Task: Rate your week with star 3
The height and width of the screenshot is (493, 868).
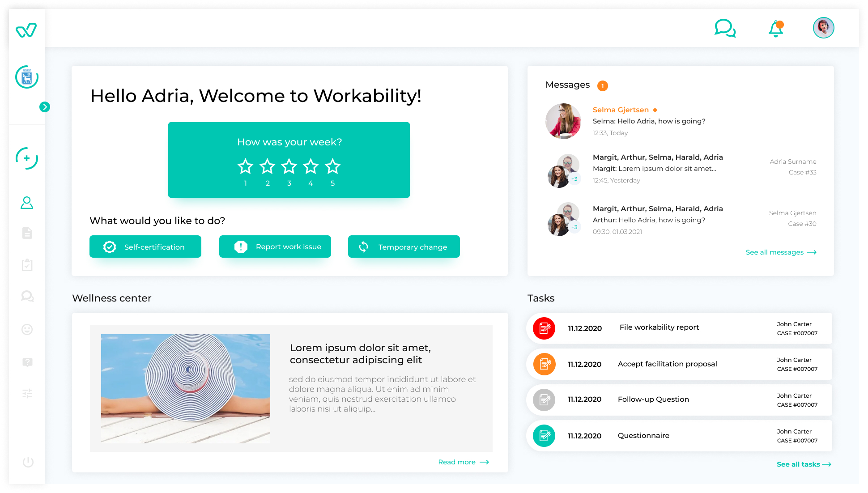Action: pos(289,166)
